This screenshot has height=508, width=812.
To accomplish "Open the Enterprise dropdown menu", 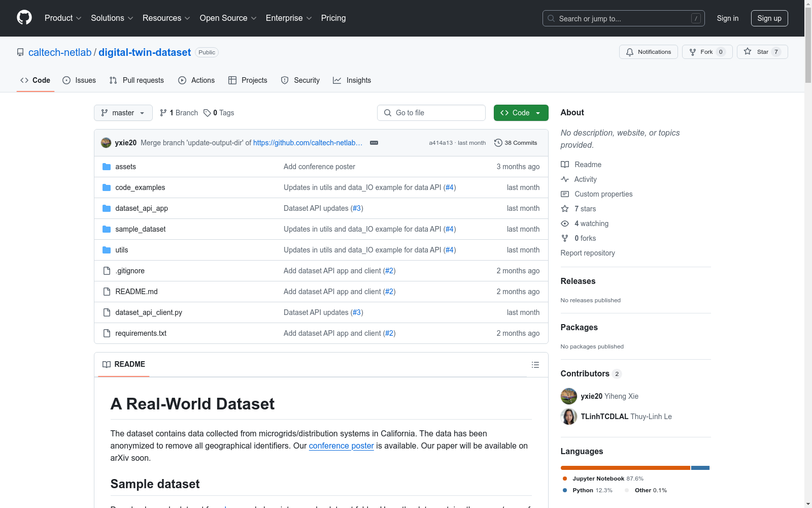I will pos(289,18).
